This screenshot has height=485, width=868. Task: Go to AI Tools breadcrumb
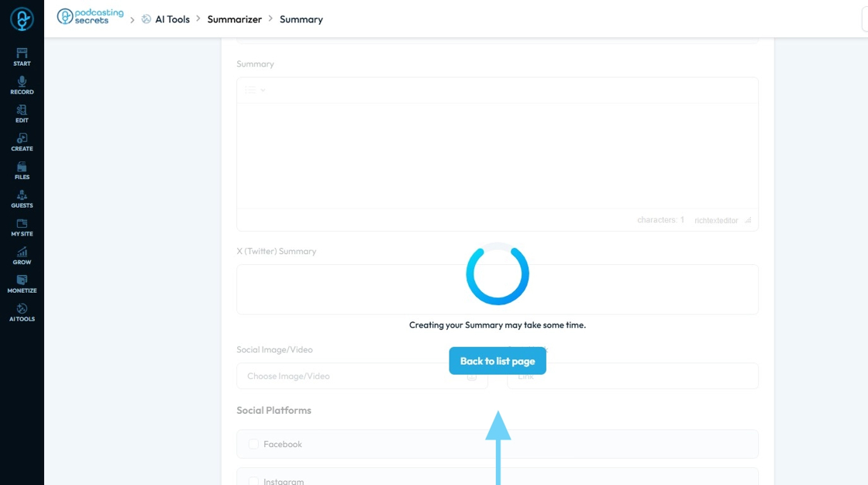click(172, 19)
